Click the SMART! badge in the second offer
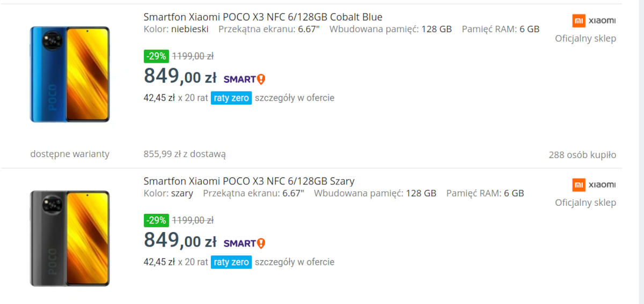This screenshot has height=304, width=644. pyautogui.click(x=244, y=243)
